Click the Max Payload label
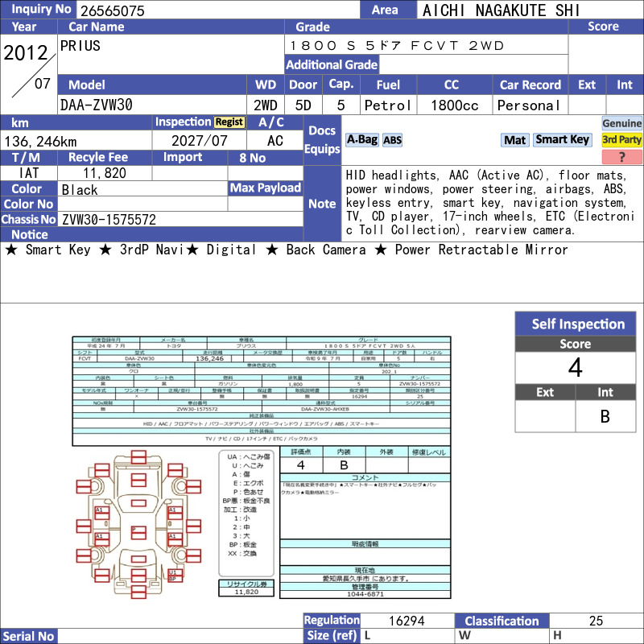Viewport: 644px width, 644px height. coord(266,188)
